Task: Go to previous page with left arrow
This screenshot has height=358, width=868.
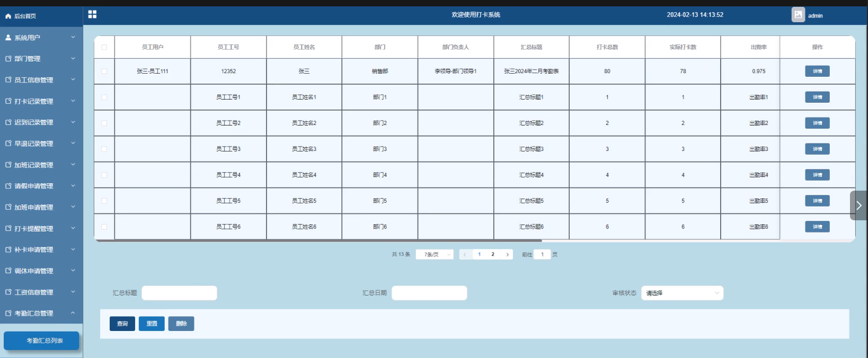Action: tap(465, 255)
